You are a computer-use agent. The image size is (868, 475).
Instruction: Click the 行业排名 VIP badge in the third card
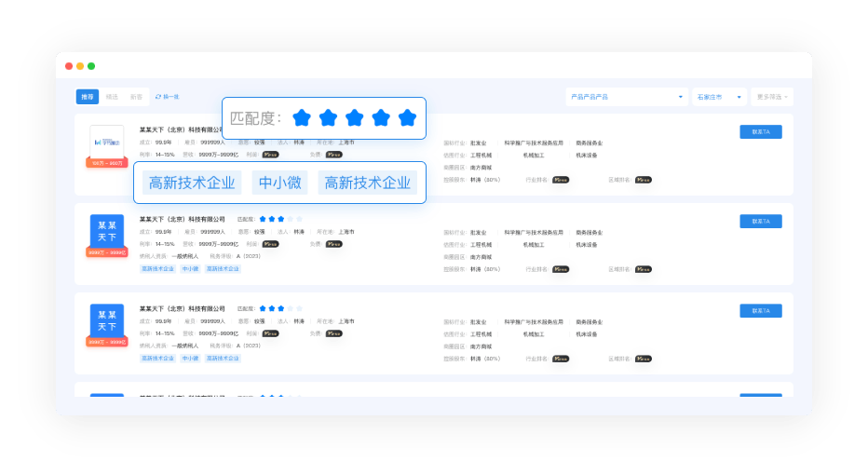[561, 359]
